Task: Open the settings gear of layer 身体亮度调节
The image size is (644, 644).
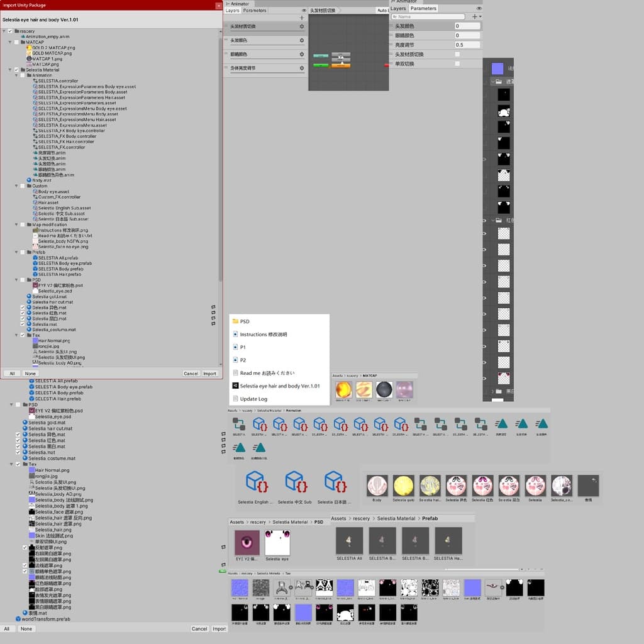Action: point(301,68)
